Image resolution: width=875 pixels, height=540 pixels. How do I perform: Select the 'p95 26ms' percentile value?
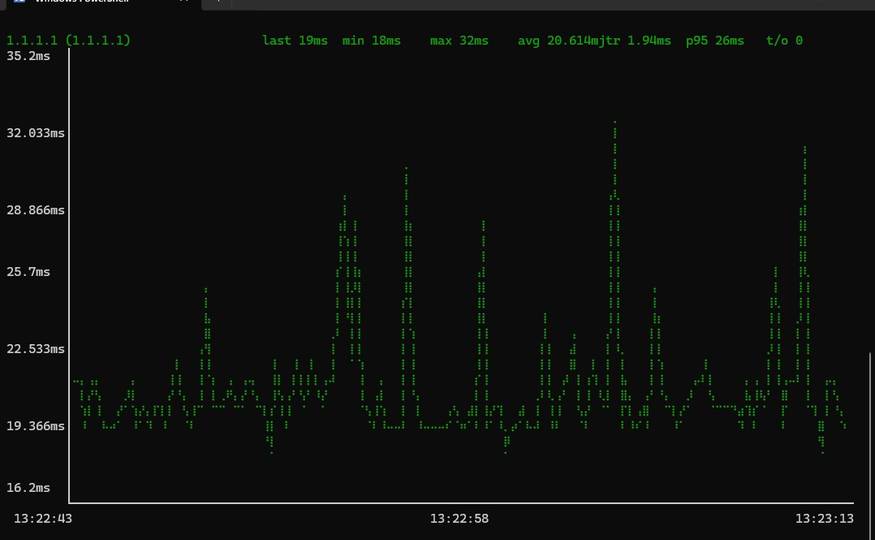[x=715, y=41]
